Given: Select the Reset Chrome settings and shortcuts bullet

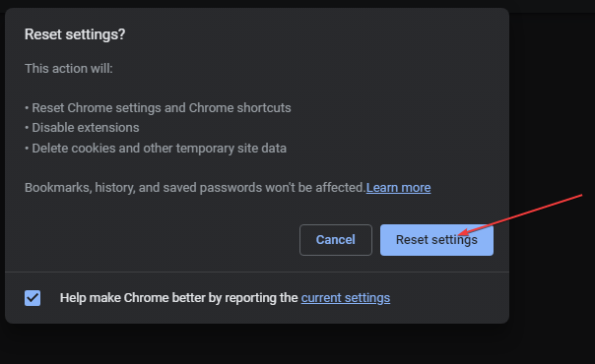Looking at the screenshot, I should [158, 108].
